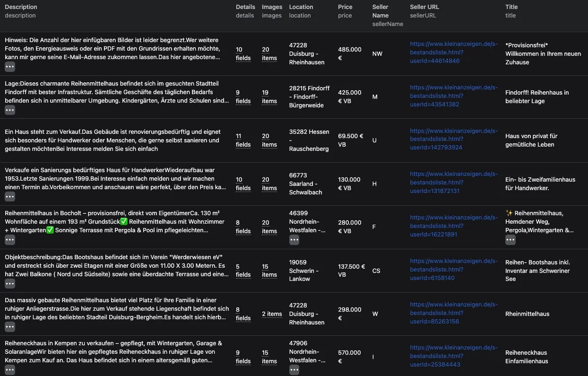Open the seller URL with userId=142793924
Screen dimensions: 588x376
(x=454, y=139)
